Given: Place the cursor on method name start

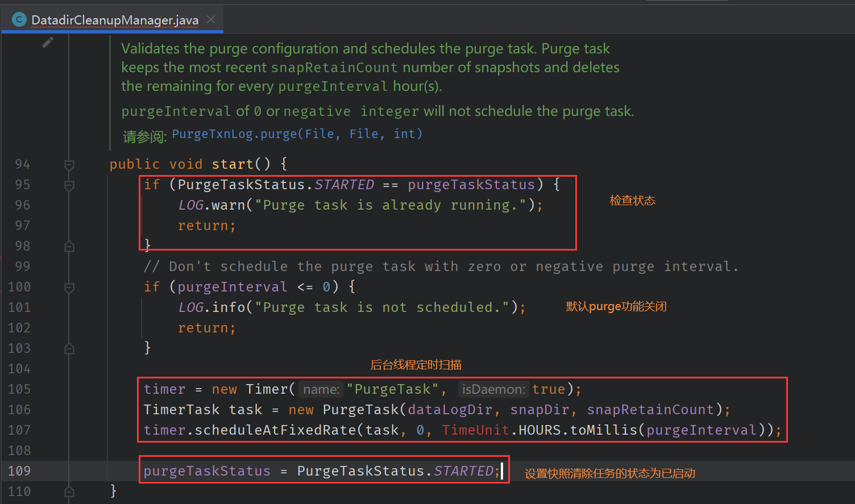Looking at the screenshot, I should (233, 164).
